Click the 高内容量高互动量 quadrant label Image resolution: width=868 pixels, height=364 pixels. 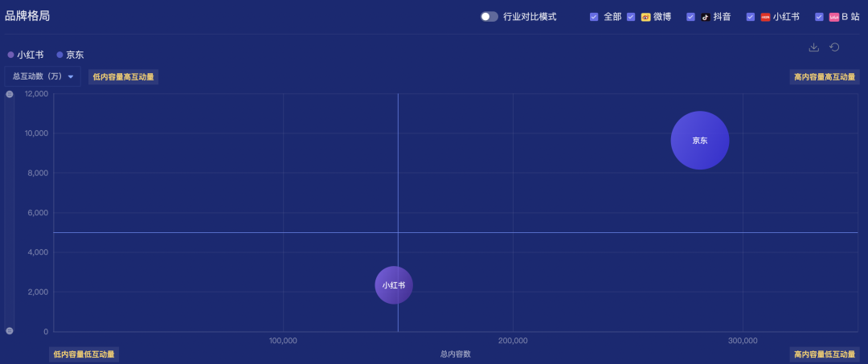tap(825, 77)
